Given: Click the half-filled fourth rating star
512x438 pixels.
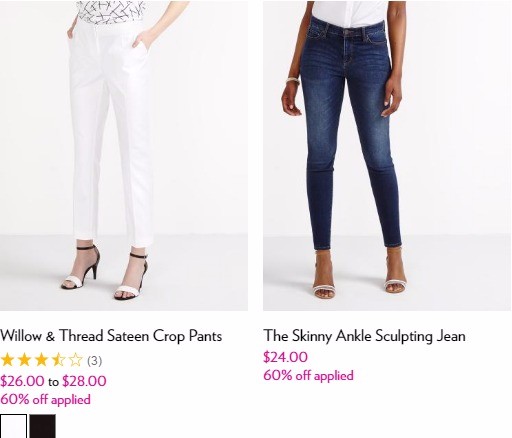Looking at the screenshot, I should point(58,360).
